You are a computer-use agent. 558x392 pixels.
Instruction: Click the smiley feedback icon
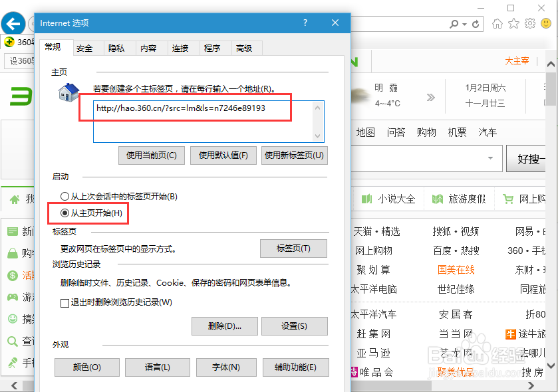[x=546, y=24]
